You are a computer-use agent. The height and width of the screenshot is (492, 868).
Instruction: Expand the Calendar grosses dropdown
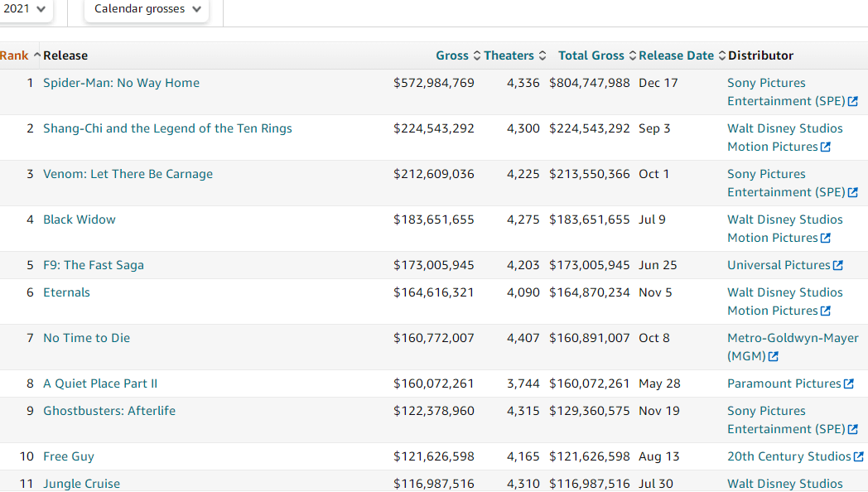pyautogui.click(x=147, y=9)
